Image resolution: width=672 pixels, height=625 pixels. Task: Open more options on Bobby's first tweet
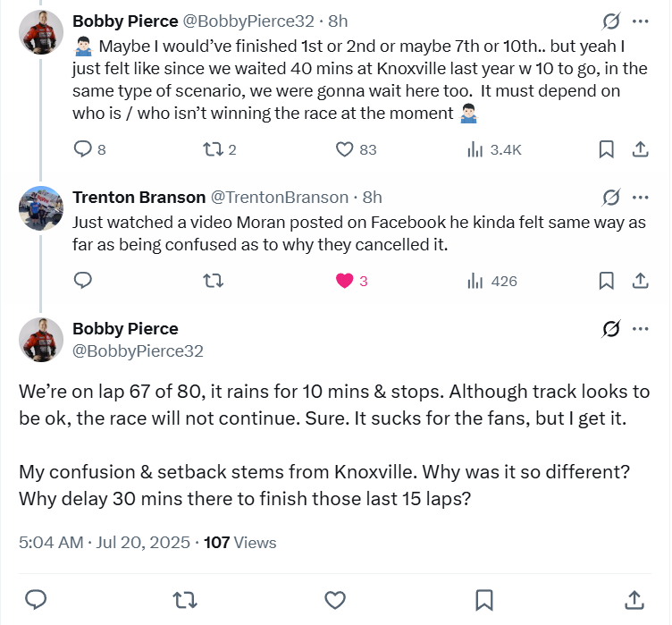point(640,21)
